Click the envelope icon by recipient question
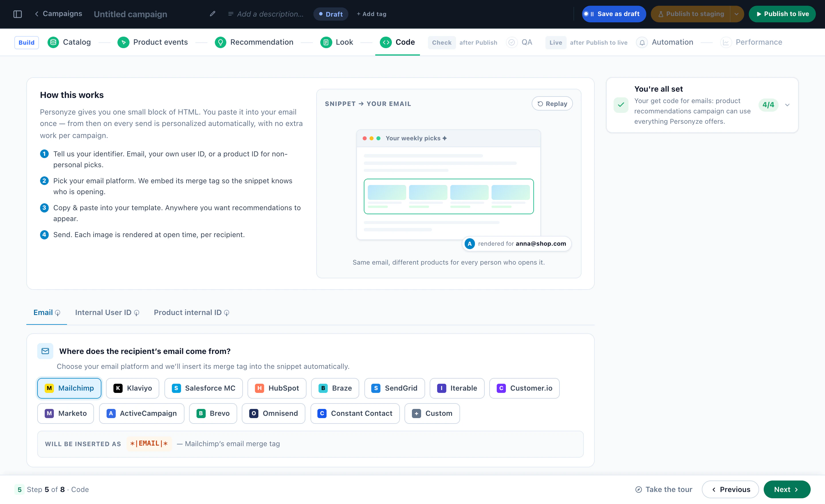 (45, 351)
